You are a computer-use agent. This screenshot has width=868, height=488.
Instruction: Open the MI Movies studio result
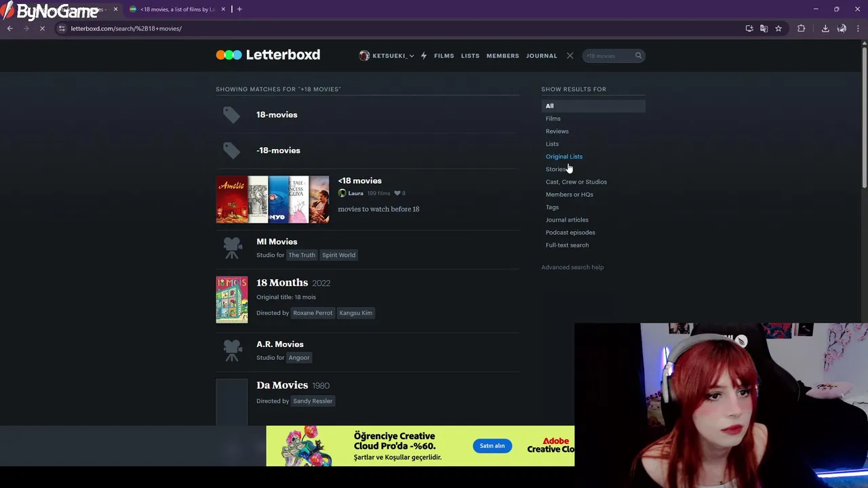(x=277, y=241)
